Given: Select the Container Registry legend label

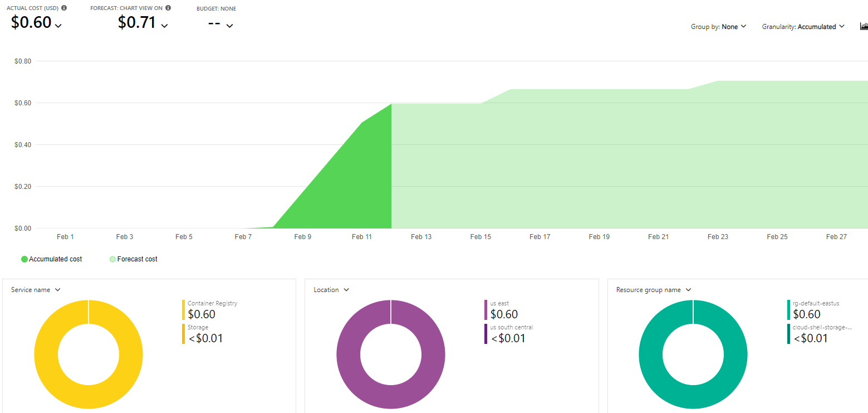Looking at the screenshot, I should click(212, 304).
